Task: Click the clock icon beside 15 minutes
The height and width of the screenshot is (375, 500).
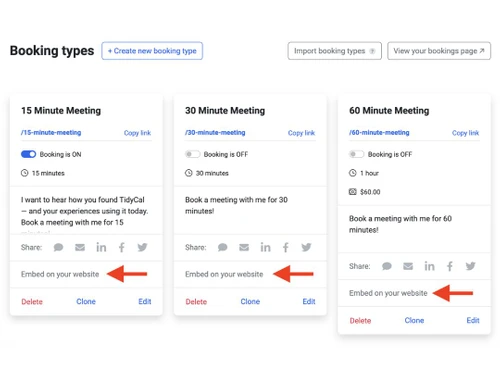Action: pos(25,173)
